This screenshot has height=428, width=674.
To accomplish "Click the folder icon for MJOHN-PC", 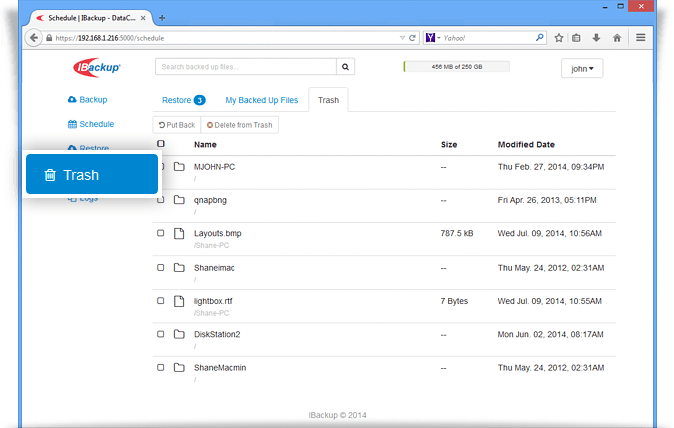I will coord(179,167).
